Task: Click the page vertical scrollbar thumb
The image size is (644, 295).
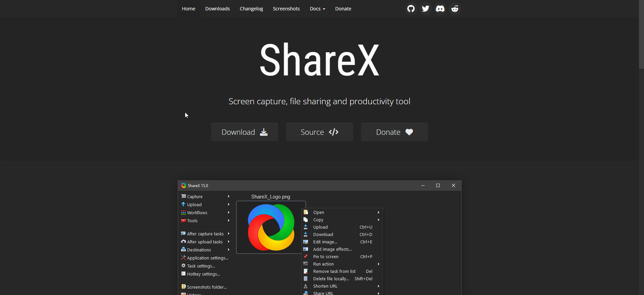Action: click(x=641, y=35)
